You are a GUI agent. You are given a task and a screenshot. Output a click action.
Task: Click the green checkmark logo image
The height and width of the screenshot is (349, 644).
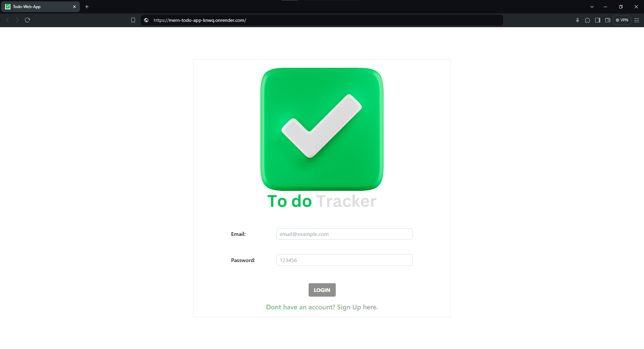322,129
